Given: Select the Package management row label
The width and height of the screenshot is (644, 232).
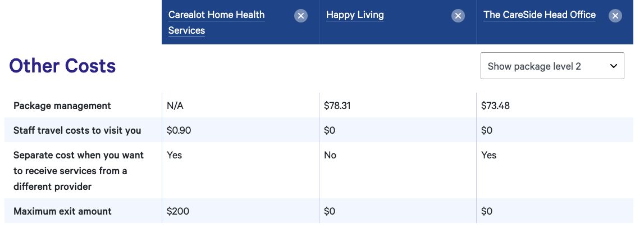Looking at the screenshot, I should pyautogui.click(x=62, y=106).
